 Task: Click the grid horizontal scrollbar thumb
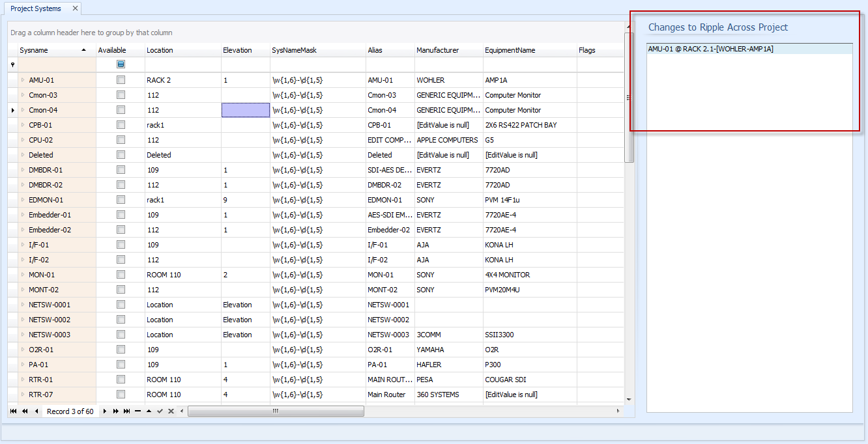pyautogui.click(x=276, y=411)
